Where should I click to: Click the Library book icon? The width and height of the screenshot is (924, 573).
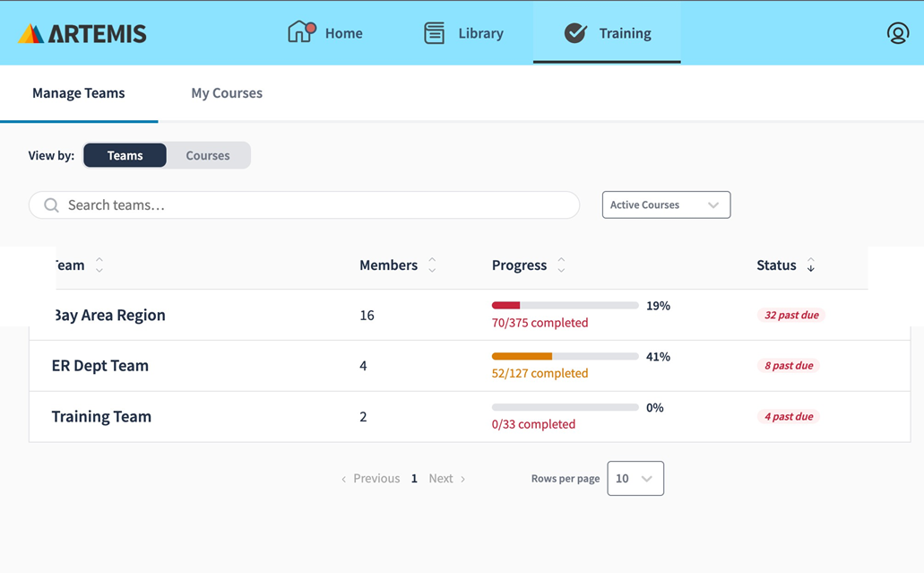click(434, 33)
